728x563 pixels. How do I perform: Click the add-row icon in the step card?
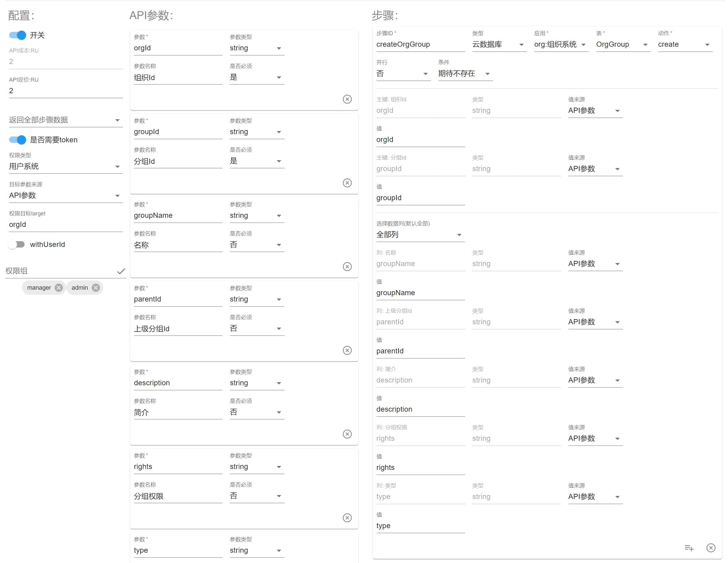click(689, 548)
